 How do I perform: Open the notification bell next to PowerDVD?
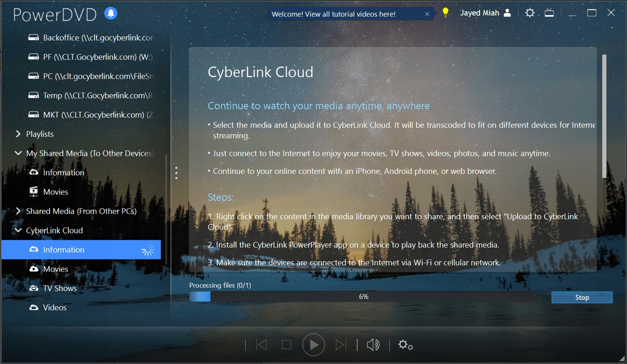(111, 13)
